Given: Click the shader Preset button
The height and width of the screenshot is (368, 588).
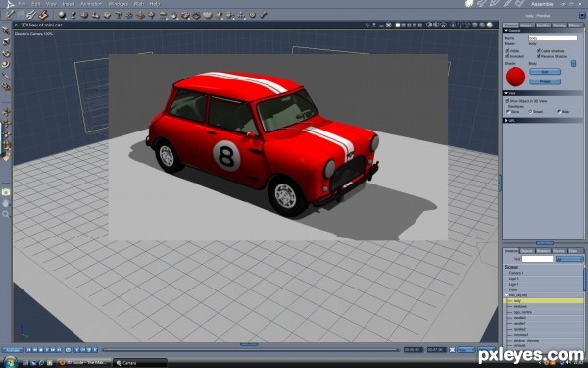Looking at the screenshot, I should [x=545, y=81].
